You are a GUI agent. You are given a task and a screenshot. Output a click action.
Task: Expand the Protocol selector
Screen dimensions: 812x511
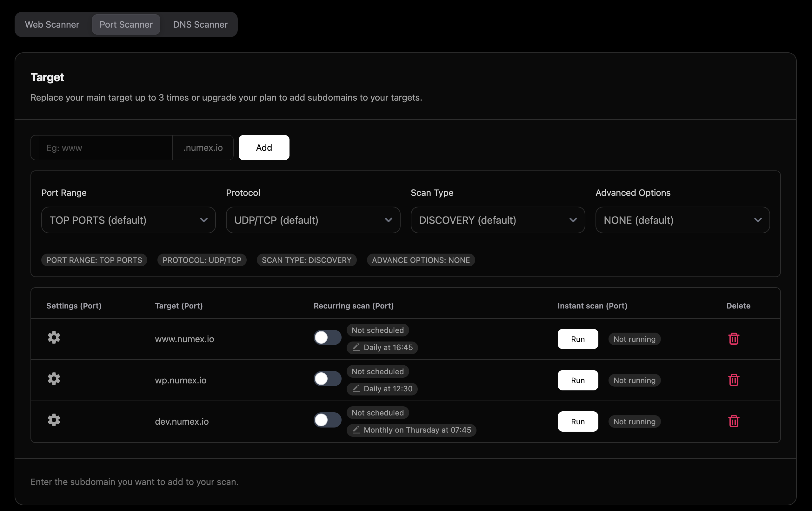click(313, 220)
